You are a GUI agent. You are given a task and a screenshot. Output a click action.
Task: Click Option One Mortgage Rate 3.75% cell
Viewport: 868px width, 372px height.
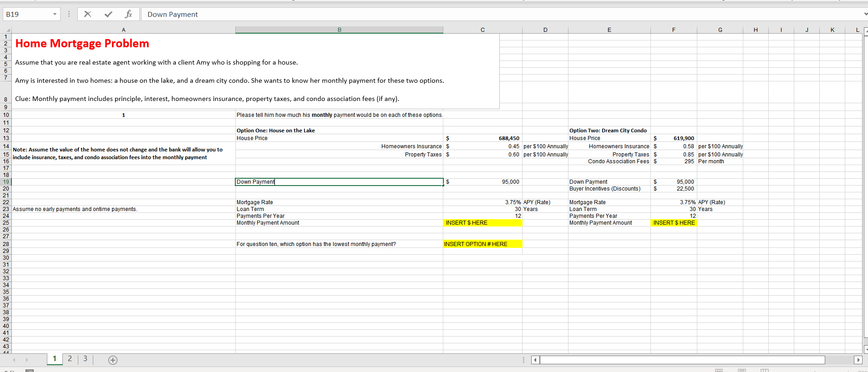(482, 202)
